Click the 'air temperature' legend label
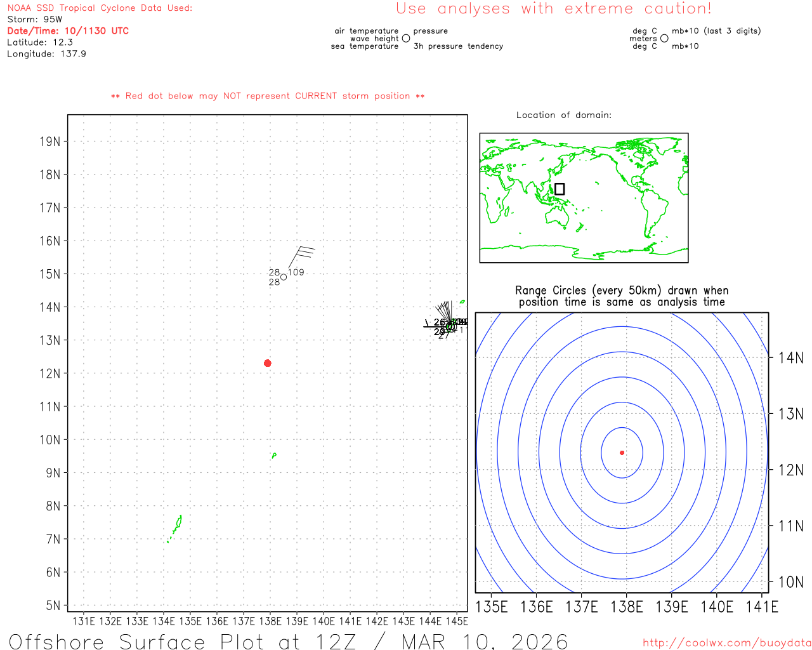This screenshot has height=650, width=812. coord(367,31)
